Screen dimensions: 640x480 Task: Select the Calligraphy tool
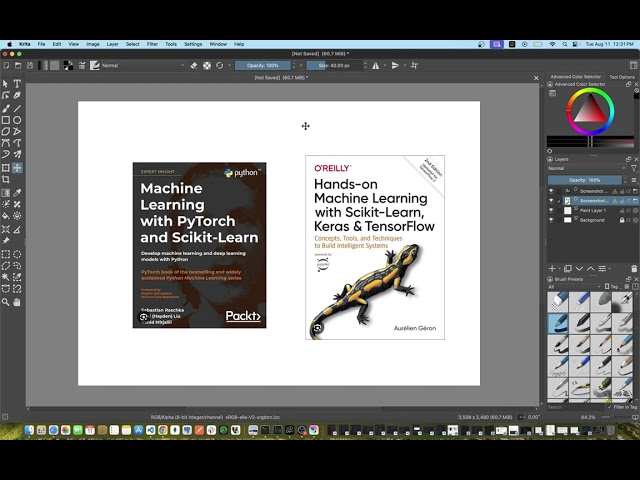click(x=17, y=95)
